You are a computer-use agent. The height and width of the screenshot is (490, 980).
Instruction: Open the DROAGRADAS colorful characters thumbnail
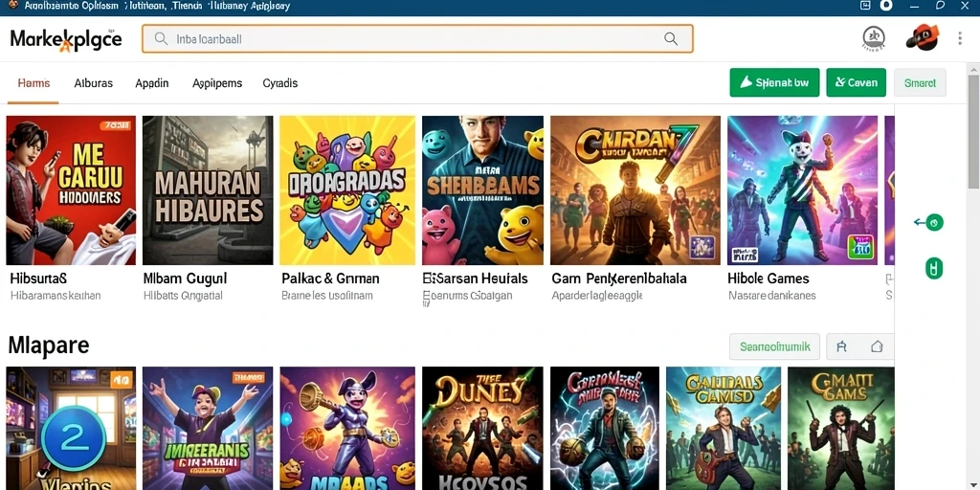pos(346,190)
